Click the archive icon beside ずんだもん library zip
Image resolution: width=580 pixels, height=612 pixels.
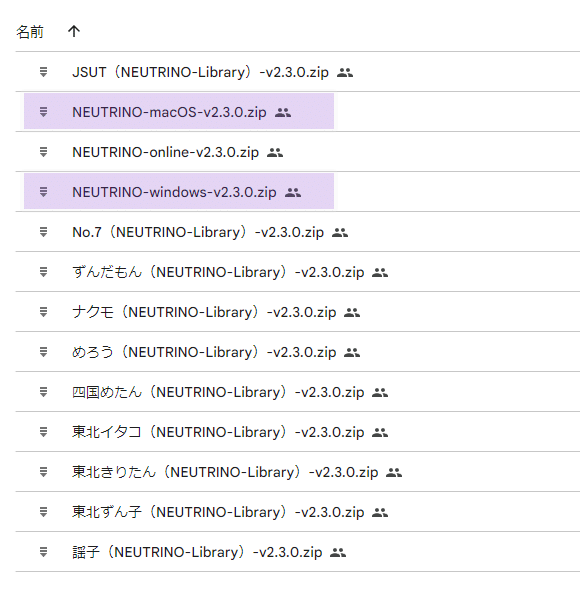click(x=43, y=272)
